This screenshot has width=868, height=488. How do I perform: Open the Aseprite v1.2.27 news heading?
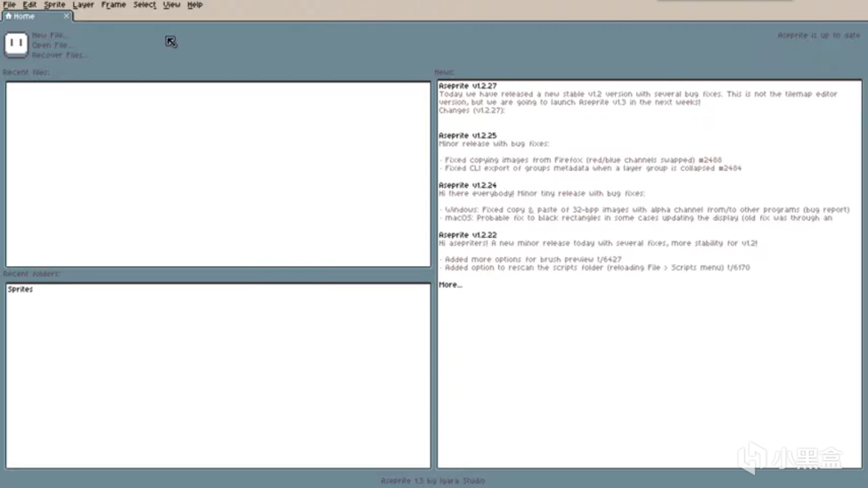click(x=468, y=86)
